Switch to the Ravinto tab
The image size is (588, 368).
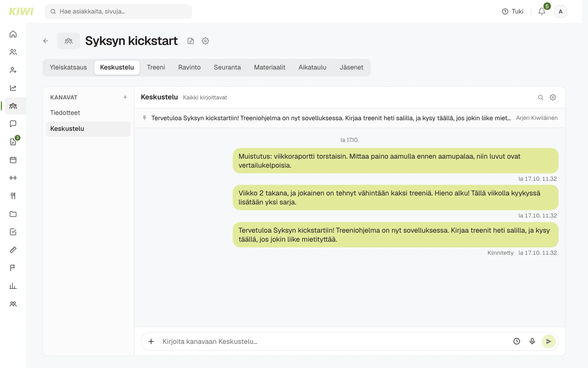189,67
